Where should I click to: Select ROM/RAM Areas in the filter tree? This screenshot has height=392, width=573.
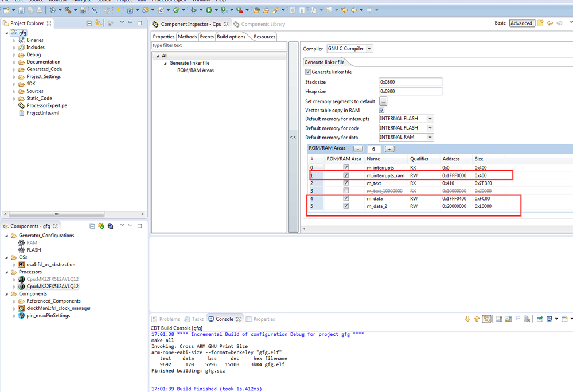point(196,70)
